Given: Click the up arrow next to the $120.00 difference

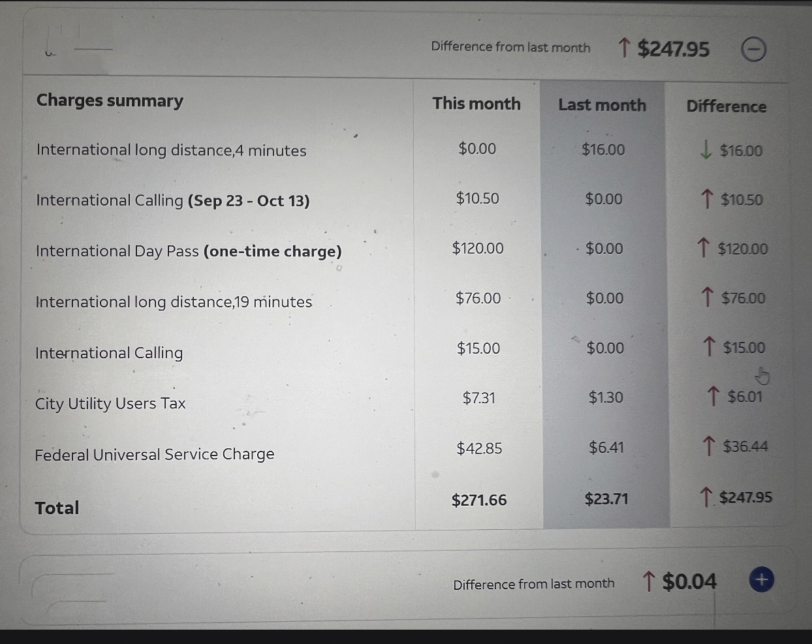Looking at the screenshot, I should tap(703, 248).
